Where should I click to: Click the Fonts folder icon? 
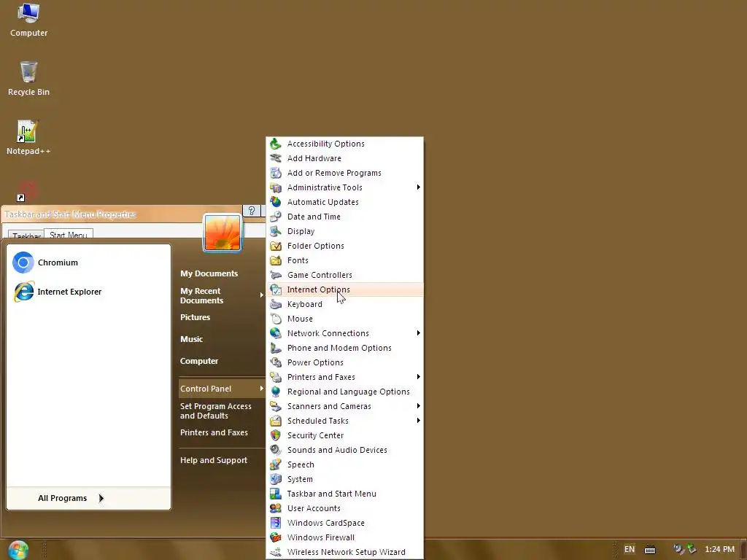pyautogui.click(x=275, y=260)
